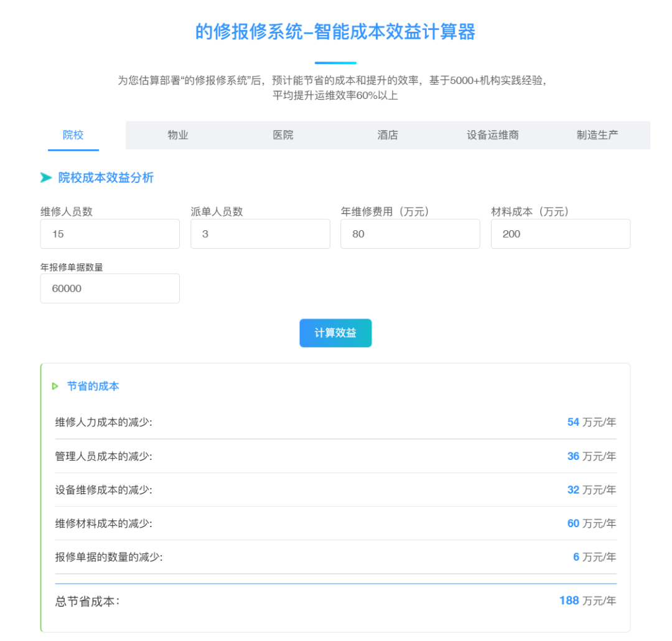672x641 pixels.
Task: Click the page title 的修报修系统–智能成本效益计算器
Action: coord(335,33)
